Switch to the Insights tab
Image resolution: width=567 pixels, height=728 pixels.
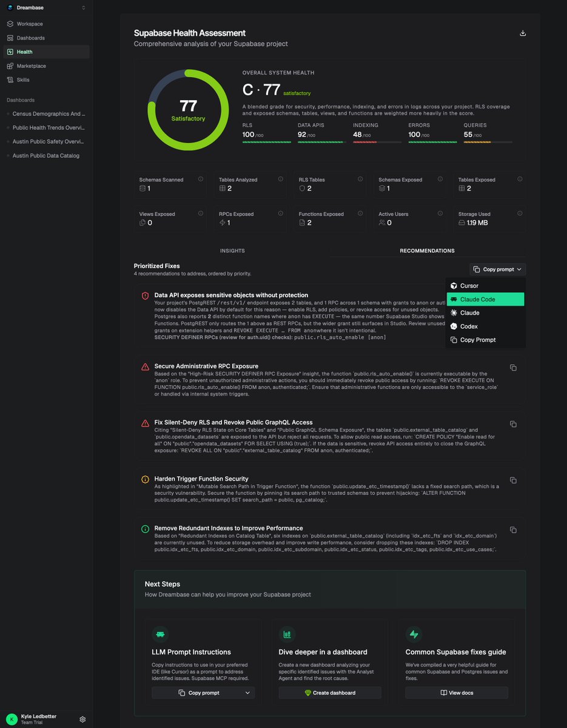click(x=232, y=251)
